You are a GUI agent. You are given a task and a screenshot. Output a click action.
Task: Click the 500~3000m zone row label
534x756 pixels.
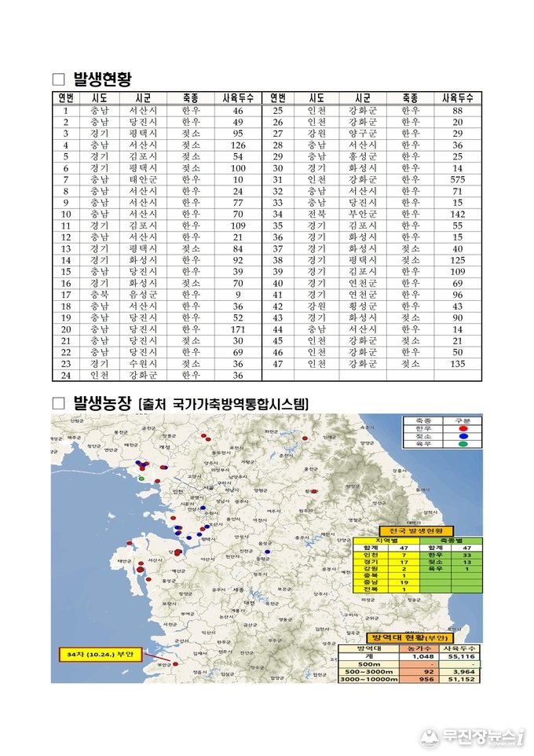point(369,672)
